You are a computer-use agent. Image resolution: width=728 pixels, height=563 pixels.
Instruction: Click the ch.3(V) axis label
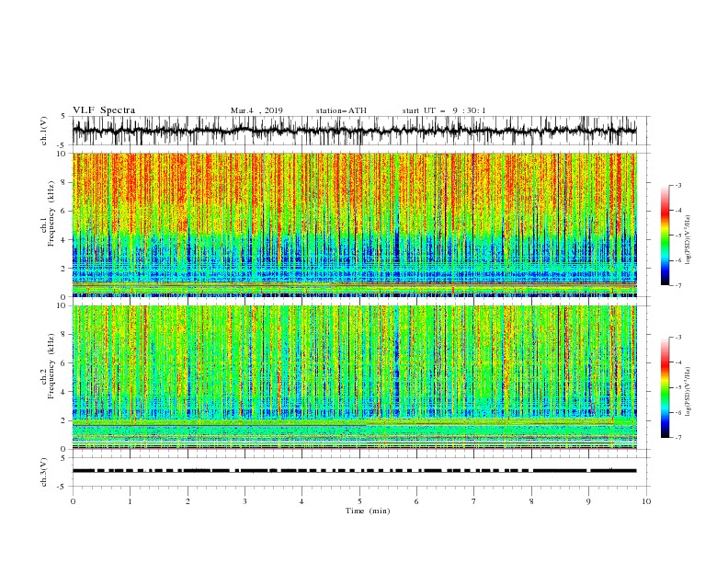point(44,472)
